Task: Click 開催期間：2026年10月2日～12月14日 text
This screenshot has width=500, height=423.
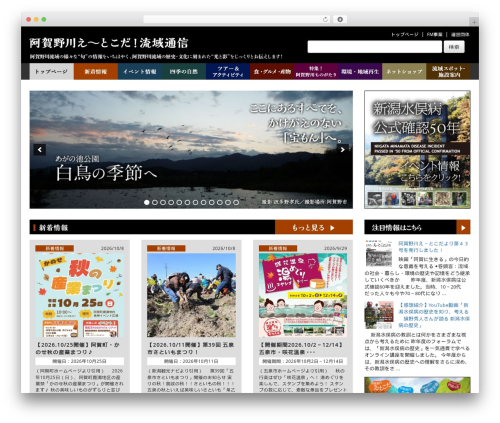Action: pyautogui.click(x=303, y=361)
